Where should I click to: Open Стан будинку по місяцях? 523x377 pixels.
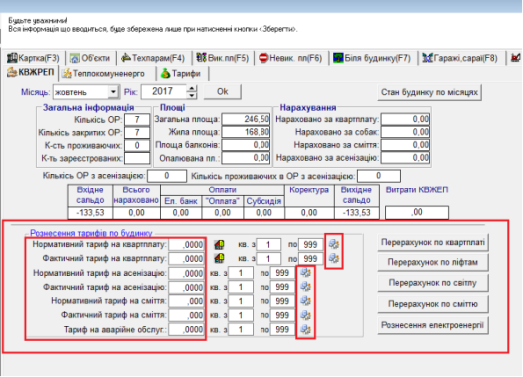point(430,92)
